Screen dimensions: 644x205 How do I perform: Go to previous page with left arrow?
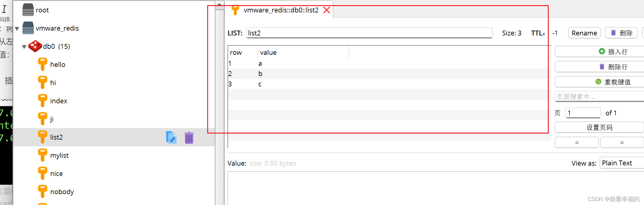pyautogui.click(x=577, y=142)
